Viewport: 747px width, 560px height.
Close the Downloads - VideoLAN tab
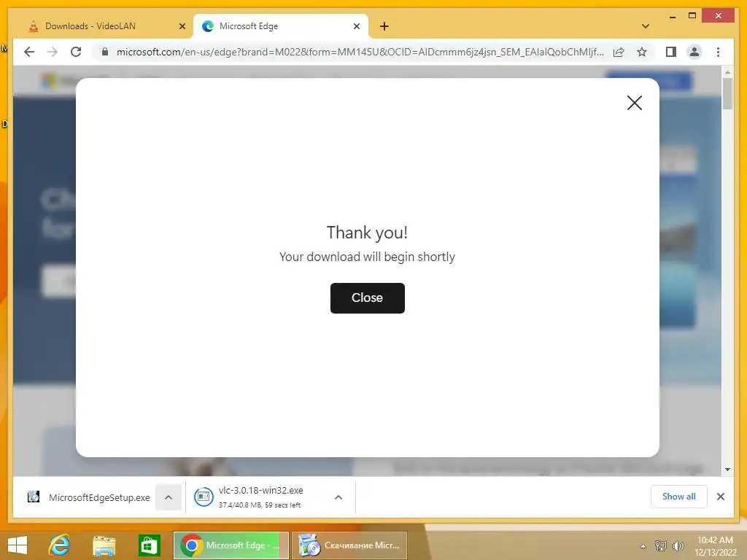point(182,26)
